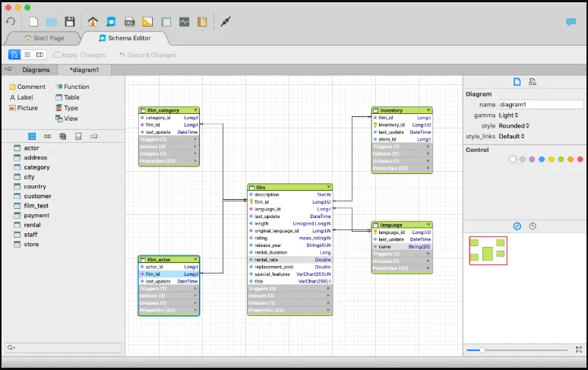Viewport: 588px width, 370px height.
Task: Open the orange chart toolbar icon
Action: (147, 22)
